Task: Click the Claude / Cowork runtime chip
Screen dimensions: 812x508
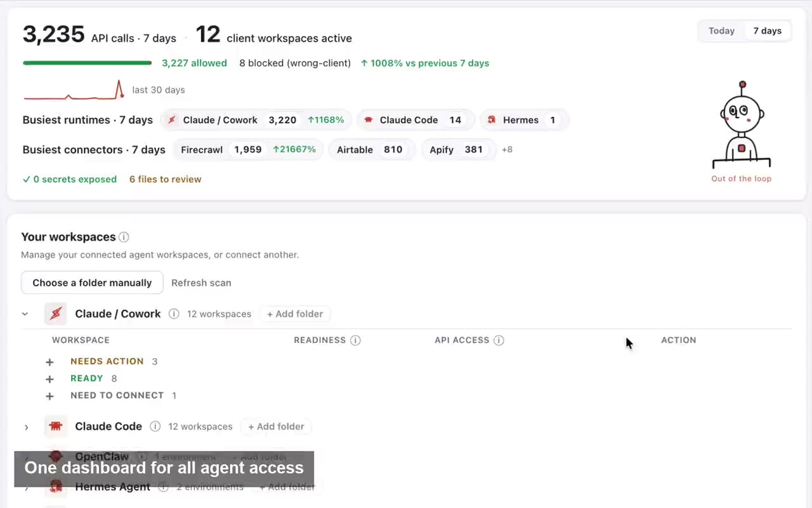Action: [x=256, y=120]
